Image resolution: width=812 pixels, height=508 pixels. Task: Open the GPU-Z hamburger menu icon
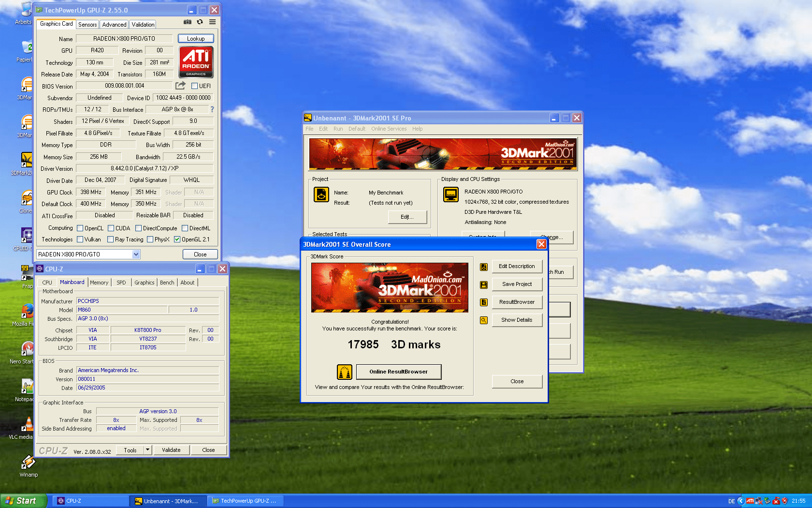(212, 22)
